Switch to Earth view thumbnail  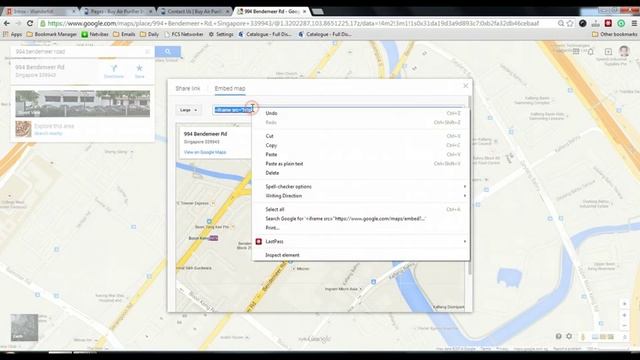(24, 327)
